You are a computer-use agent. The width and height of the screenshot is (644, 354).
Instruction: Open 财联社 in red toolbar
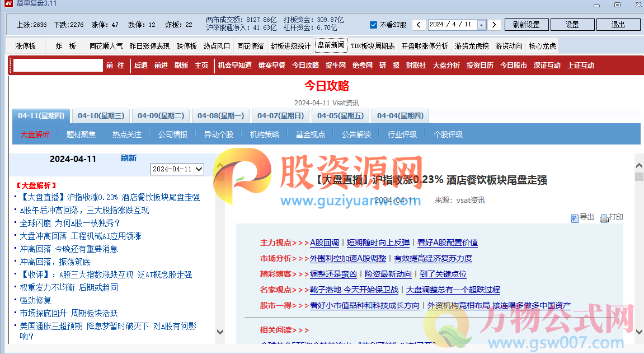click(x=416, y=66)
